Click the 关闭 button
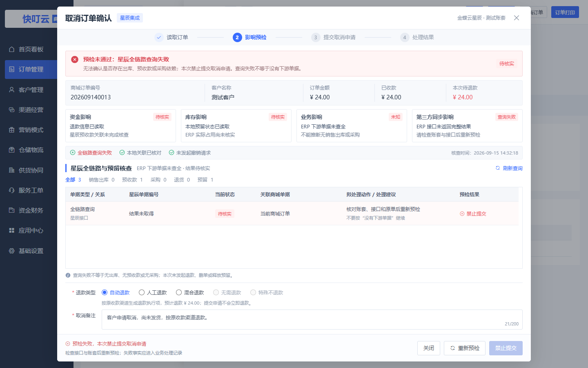 point(429,348)
